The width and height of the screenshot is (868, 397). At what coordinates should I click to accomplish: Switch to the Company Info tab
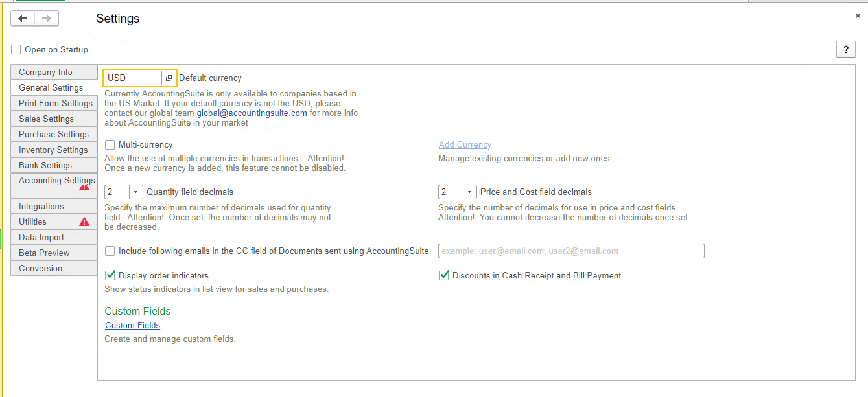[54, 73]
